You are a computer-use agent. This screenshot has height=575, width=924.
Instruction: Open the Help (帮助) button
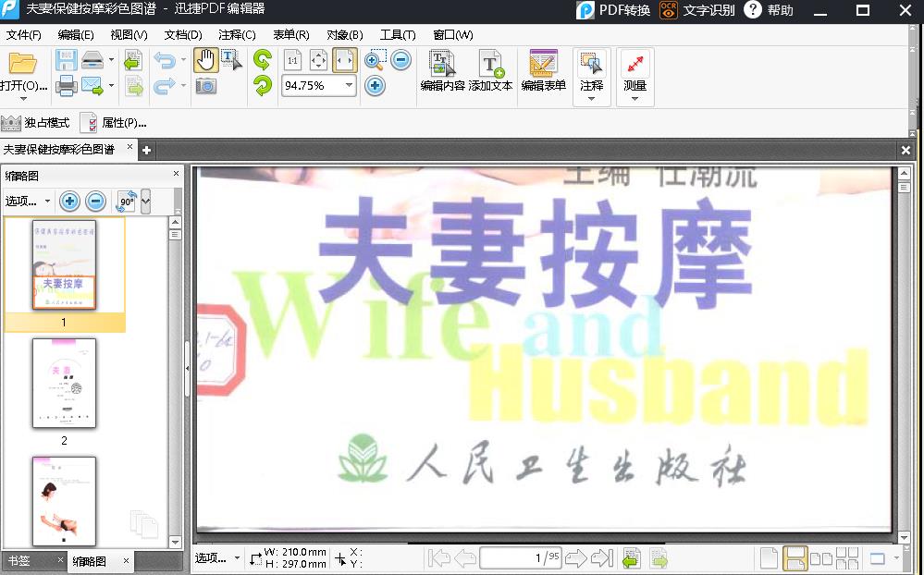click(769, 10)
